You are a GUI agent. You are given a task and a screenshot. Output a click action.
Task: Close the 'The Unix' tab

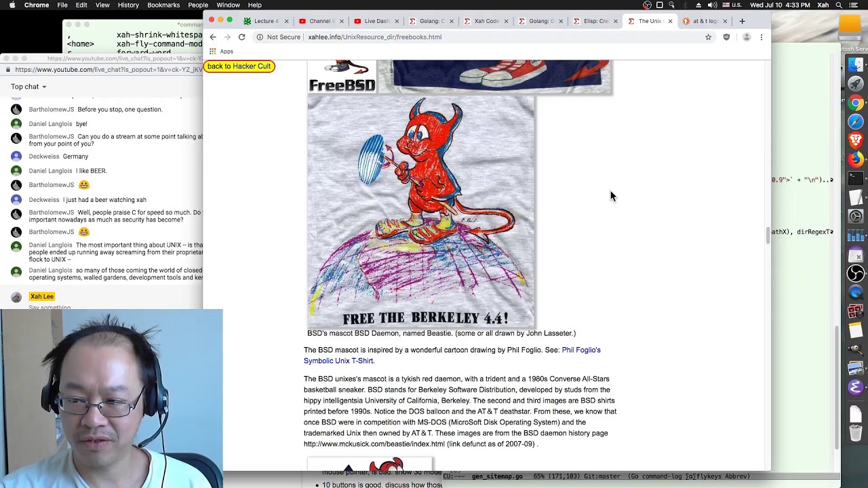click(670, 21)
